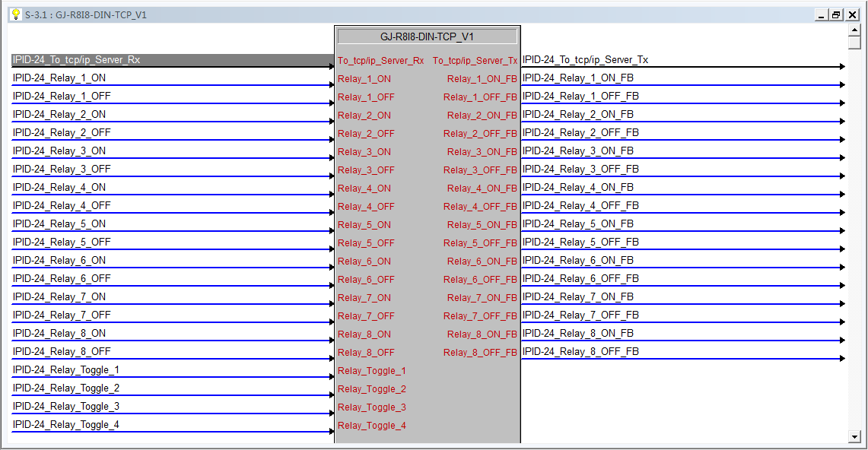Viewport: 868px width, 450px height.
Task: Click the red Relay_6_ON_FB pin label
Action: point(482,261)
